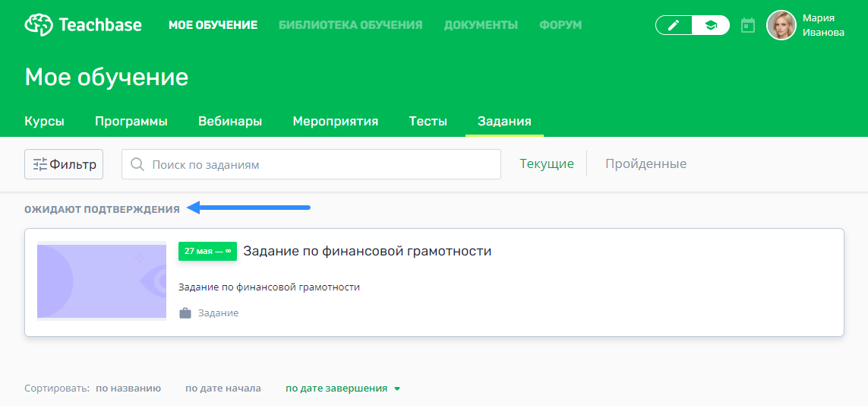The image size is (868, 406).
Task: Click the Поиск по заданиям search field
Action: pos(311,164)
